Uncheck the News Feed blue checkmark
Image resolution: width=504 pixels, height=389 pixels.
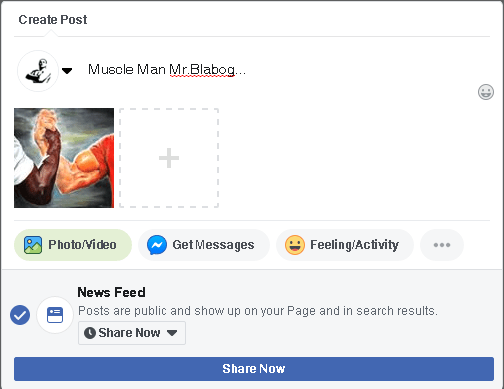pos(20,315)
